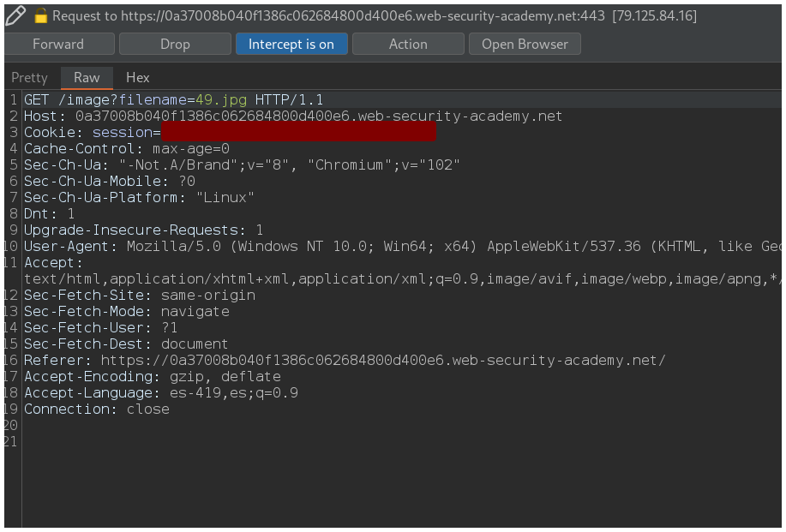Click the padlock HTTPS icon
This screenshot has width=786, height=532.
click(x=40, y=15)
